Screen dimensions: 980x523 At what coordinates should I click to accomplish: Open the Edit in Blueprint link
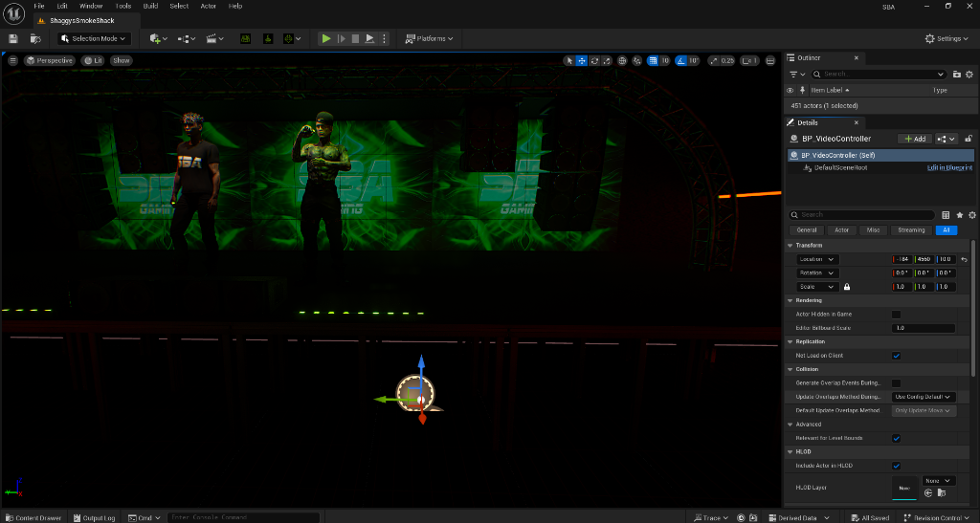[x=949, y=168]
